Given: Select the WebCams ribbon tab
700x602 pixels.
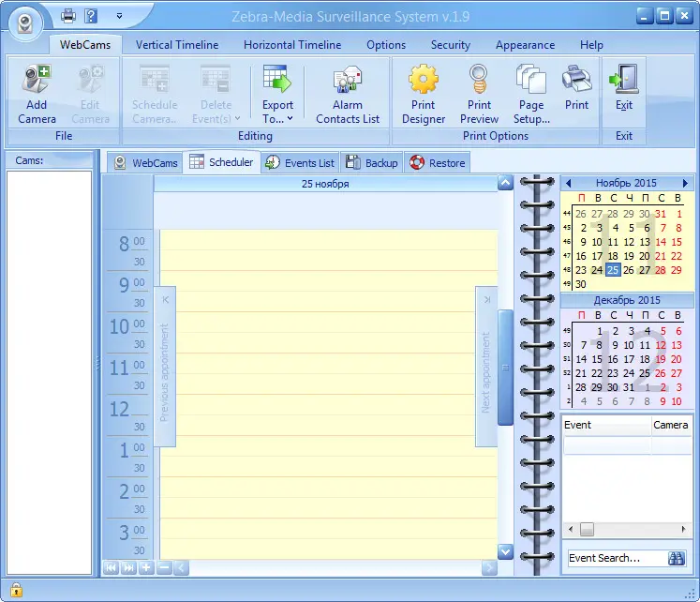Looking at the screenshot, I should [x=85, y=45].
